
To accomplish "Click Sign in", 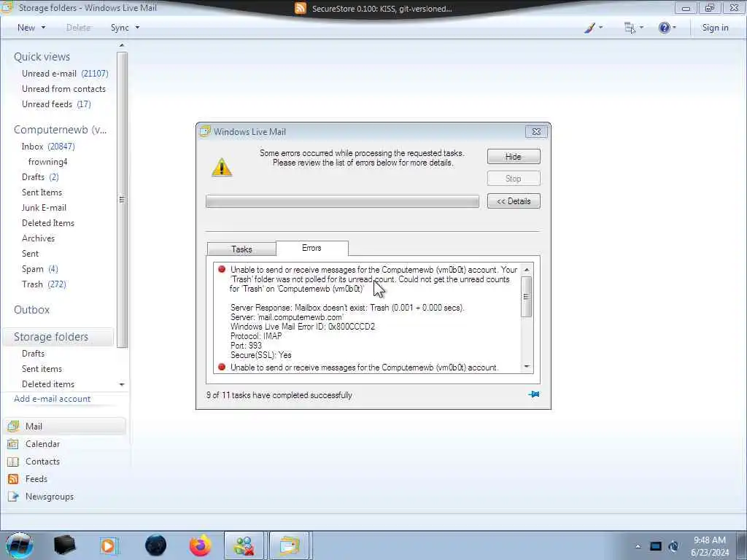I will 715,28.
